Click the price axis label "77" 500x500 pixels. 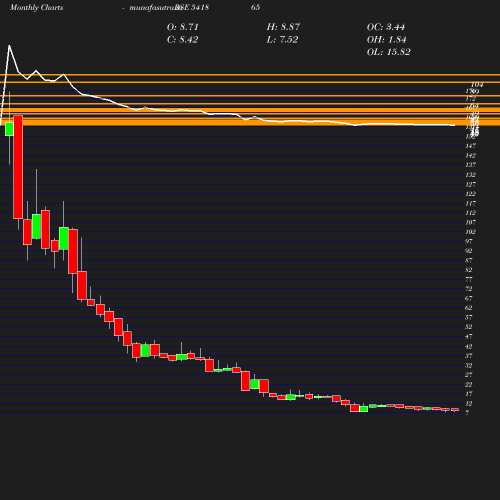[x=469, y=280]
